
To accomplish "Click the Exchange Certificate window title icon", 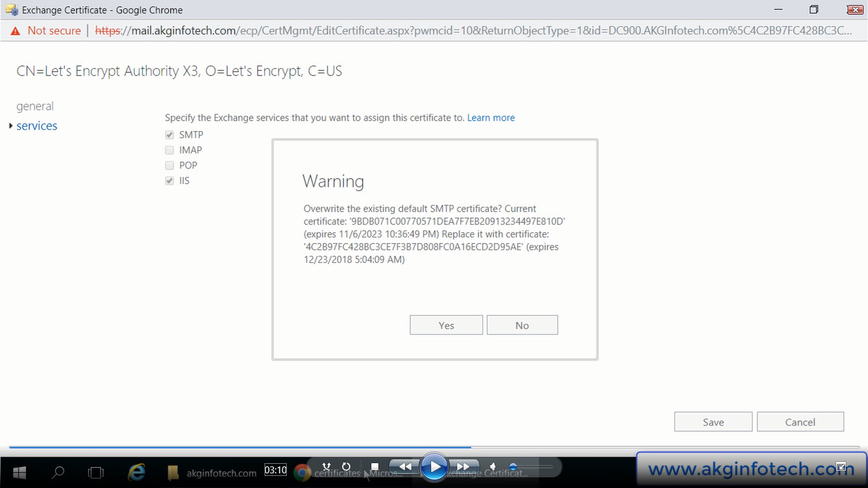I will click(x=11, y=10).
